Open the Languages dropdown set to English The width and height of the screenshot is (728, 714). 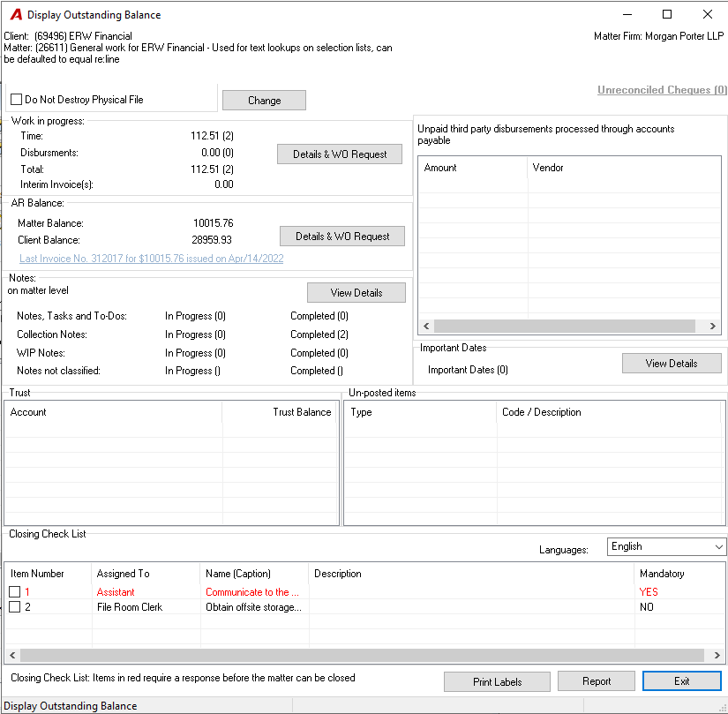pyautogui.click(x=666, y=547)
